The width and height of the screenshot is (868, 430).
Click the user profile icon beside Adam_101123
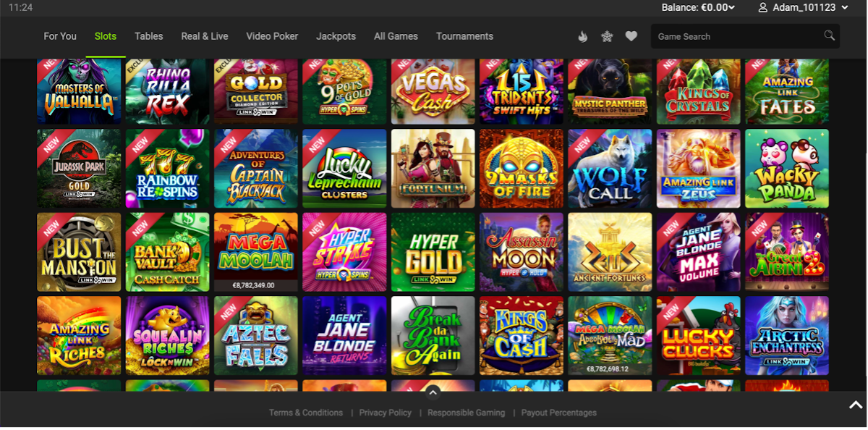[x=762, y=7]
